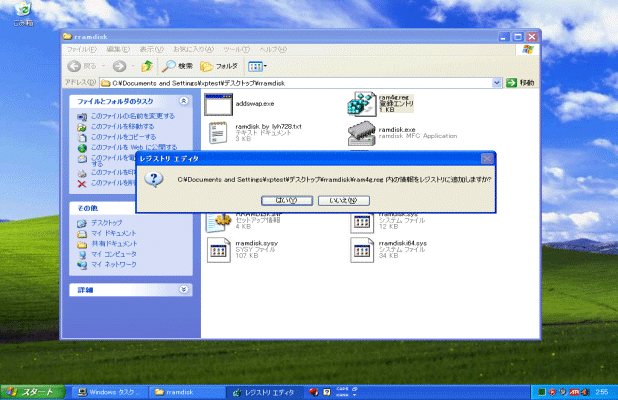This screenshot has width=618, height=400.
Task: Click the ATI tray icon
Action: [x=574, y=392]
